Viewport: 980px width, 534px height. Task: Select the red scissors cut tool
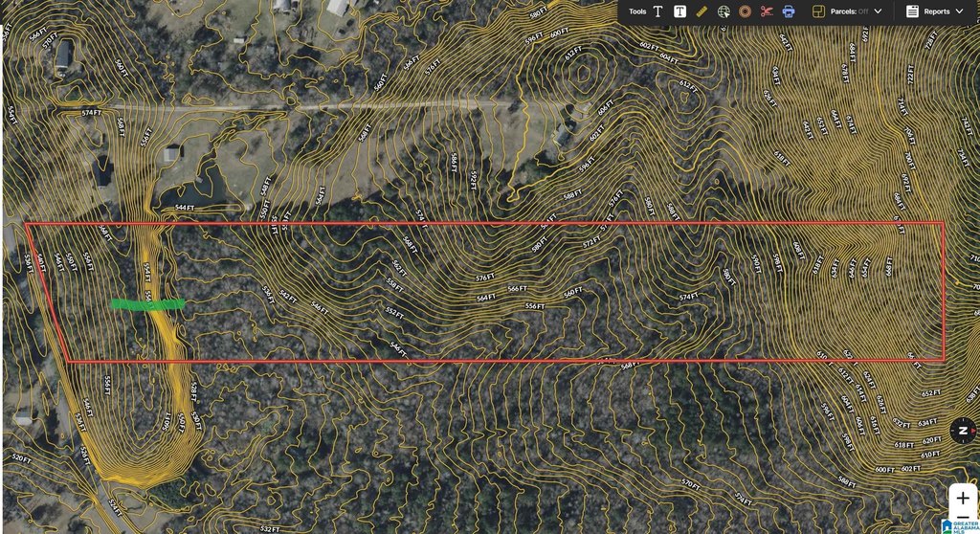[767, 11]
